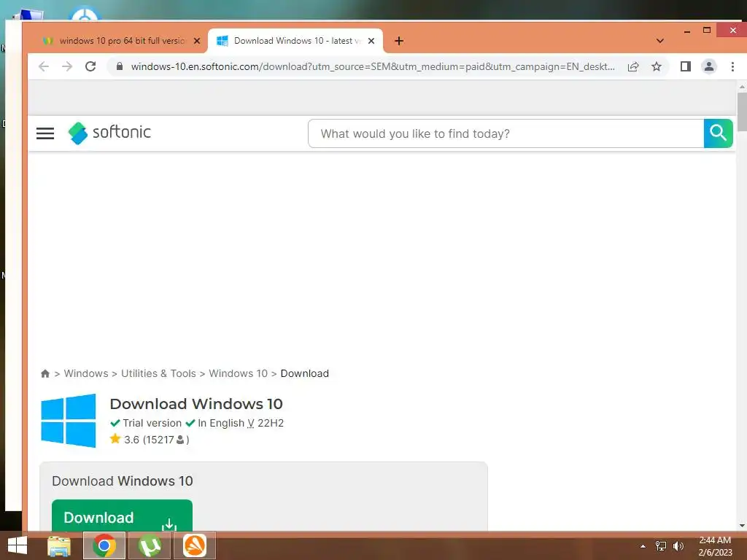This screenshot has height=560, width=747.
Task: Click the Softonic logo
Action: [109, 133]
